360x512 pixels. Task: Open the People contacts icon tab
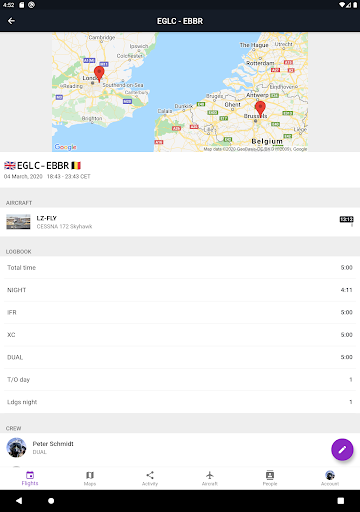point(270,479)
